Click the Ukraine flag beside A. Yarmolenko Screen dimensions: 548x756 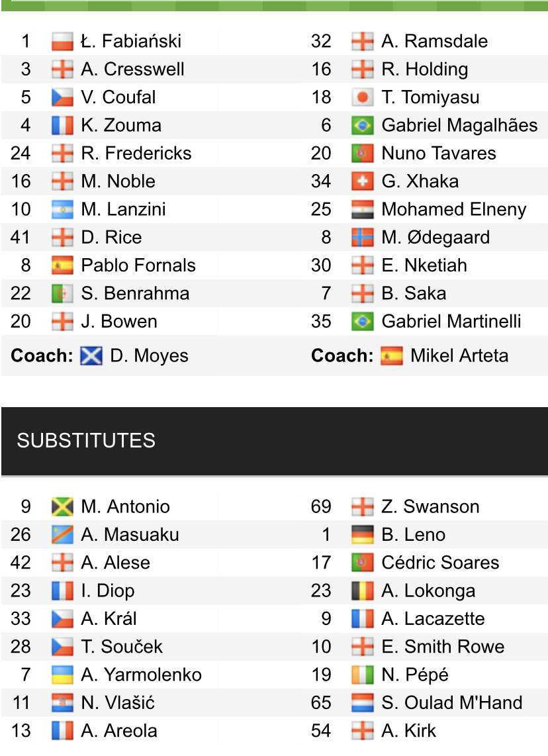point(62,675)
